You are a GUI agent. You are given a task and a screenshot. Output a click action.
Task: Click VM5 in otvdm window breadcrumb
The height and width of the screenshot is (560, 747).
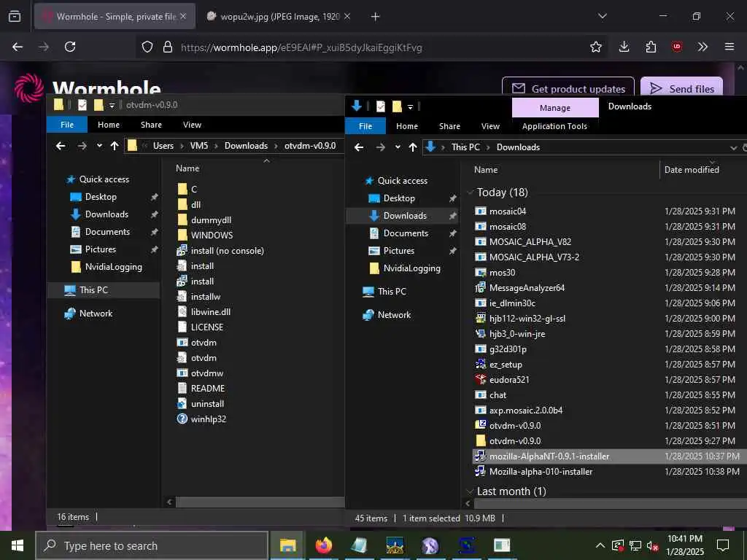[x=199, y=146]
